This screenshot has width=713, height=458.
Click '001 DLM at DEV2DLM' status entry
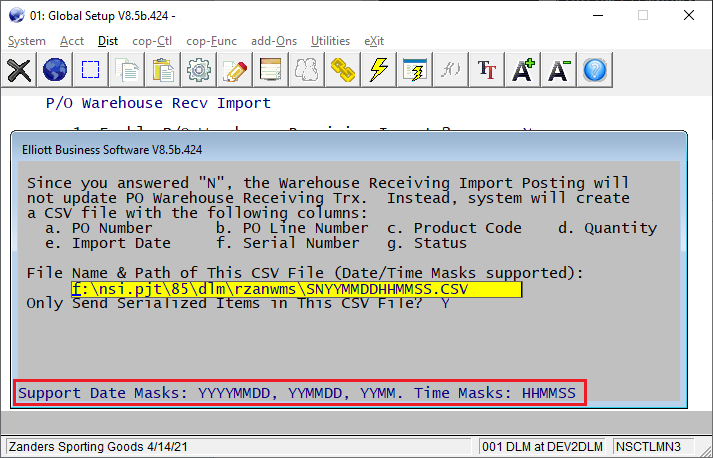(x=542, y=447)
